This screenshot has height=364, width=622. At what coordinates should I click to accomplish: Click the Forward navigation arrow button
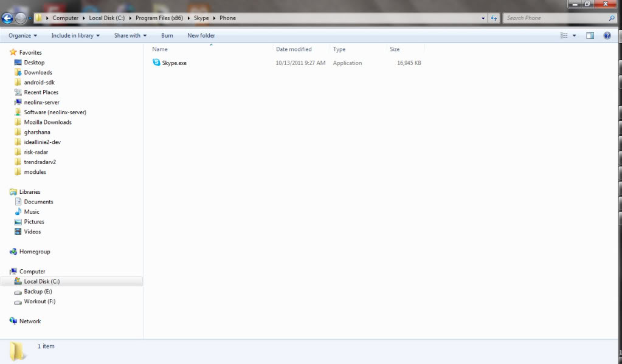pos(20,18)
